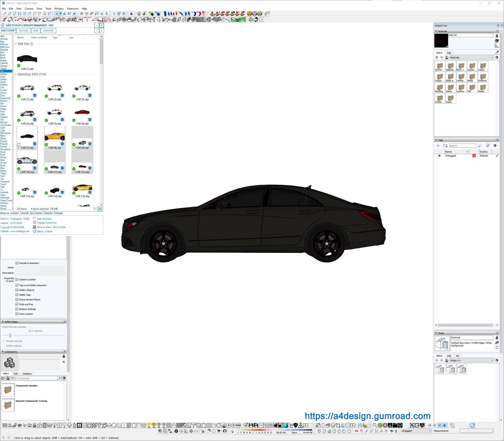Uncheck Camera Location checkbox

[17, 280]
